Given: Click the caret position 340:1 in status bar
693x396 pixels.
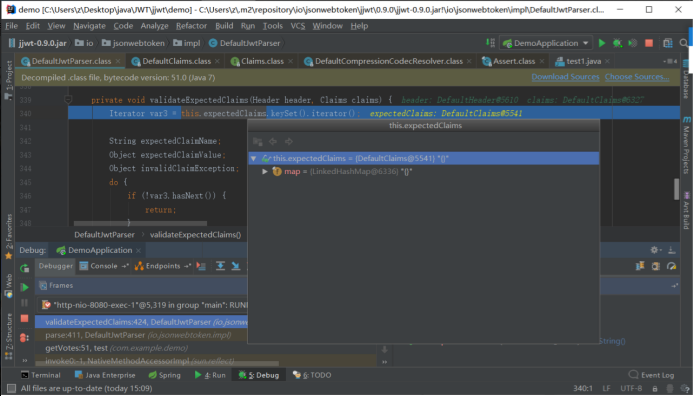Looking at the screenshot, I should tap(583, 388).
